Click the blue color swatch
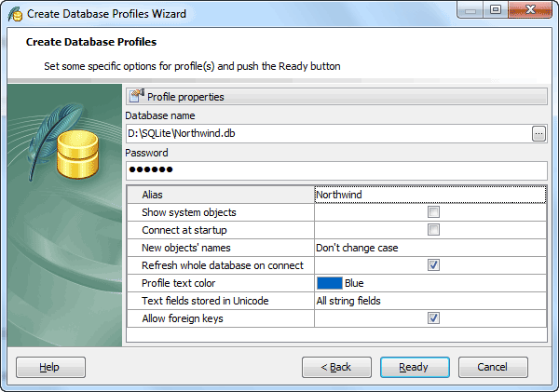 [330, 283]
